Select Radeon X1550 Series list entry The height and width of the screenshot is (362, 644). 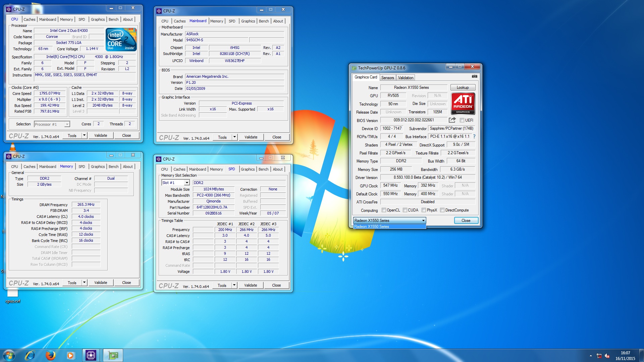point(390,227)
